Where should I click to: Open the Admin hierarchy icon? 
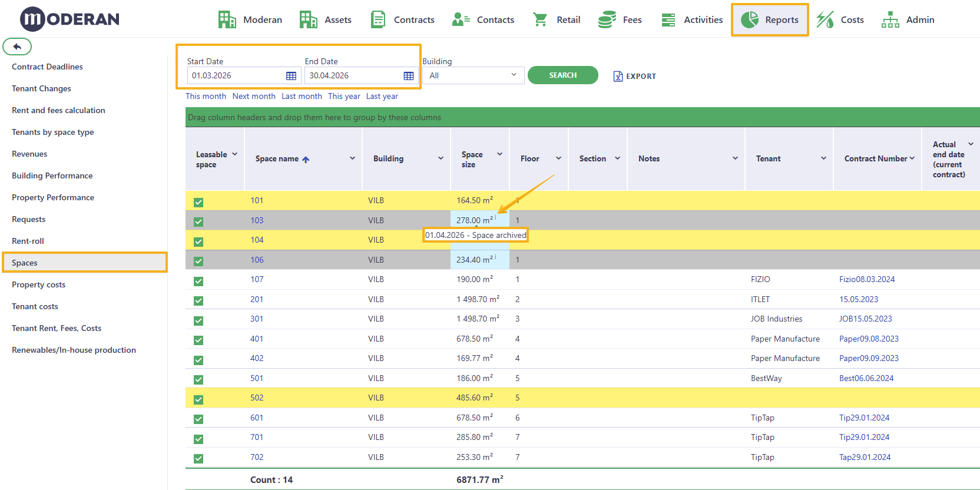890,19
